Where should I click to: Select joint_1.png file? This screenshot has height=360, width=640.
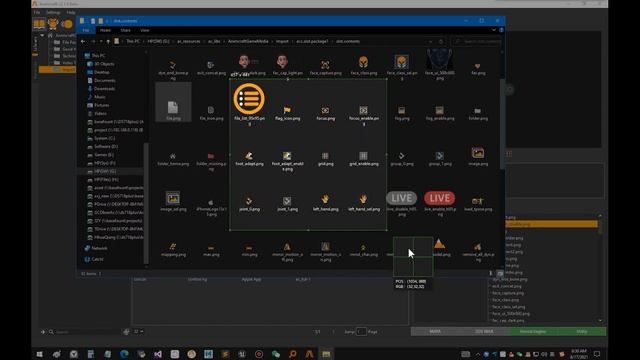point(287,204)
